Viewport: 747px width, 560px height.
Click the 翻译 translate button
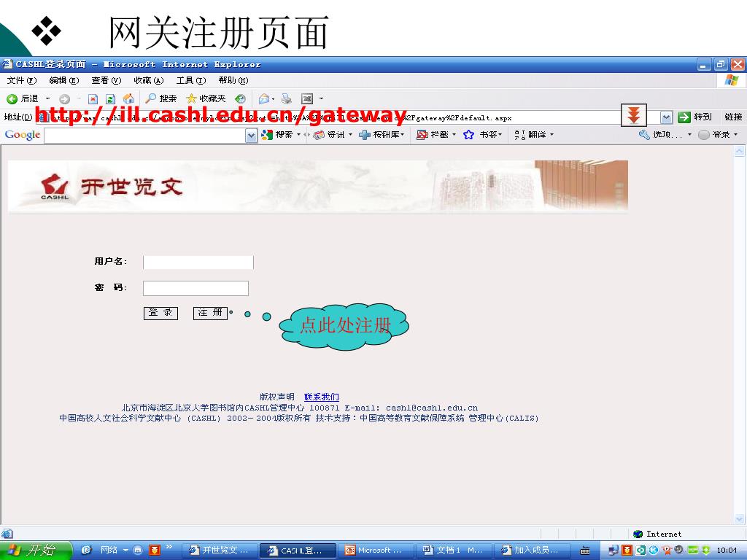pyautogui.click(x=530, y=135)
